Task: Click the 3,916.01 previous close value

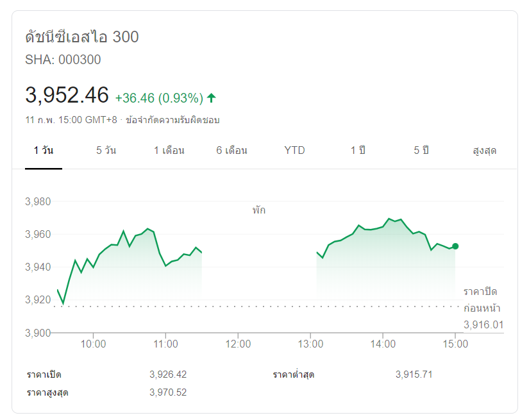Action: [x=483, y=325]
